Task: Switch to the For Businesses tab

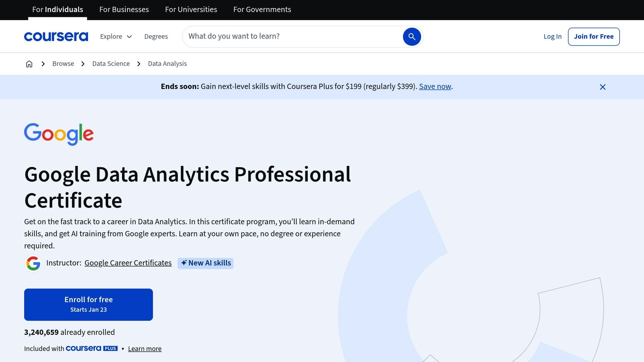Action: (124, 9)
